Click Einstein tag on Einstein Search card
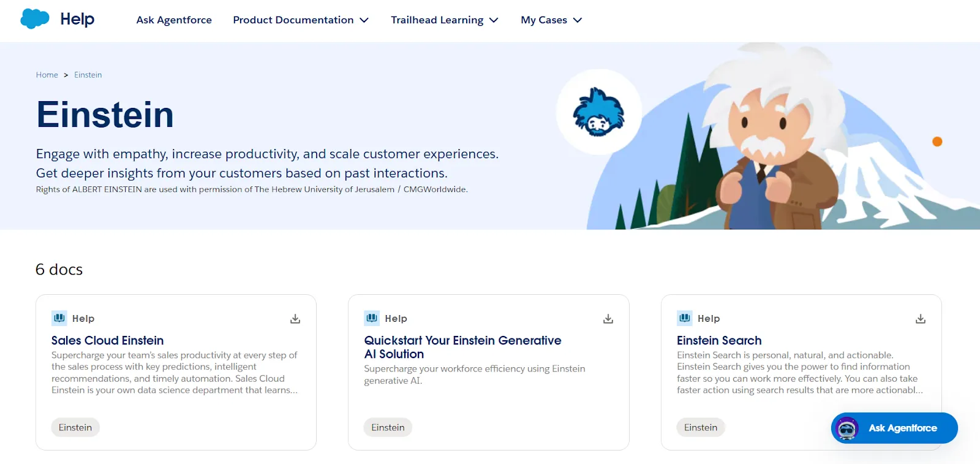 [701, 427]
